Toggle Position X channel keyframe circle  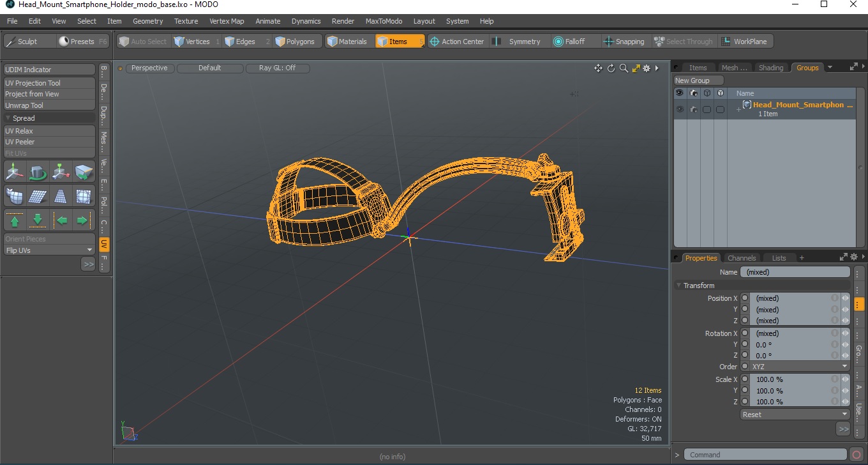(x=745, y=298)
